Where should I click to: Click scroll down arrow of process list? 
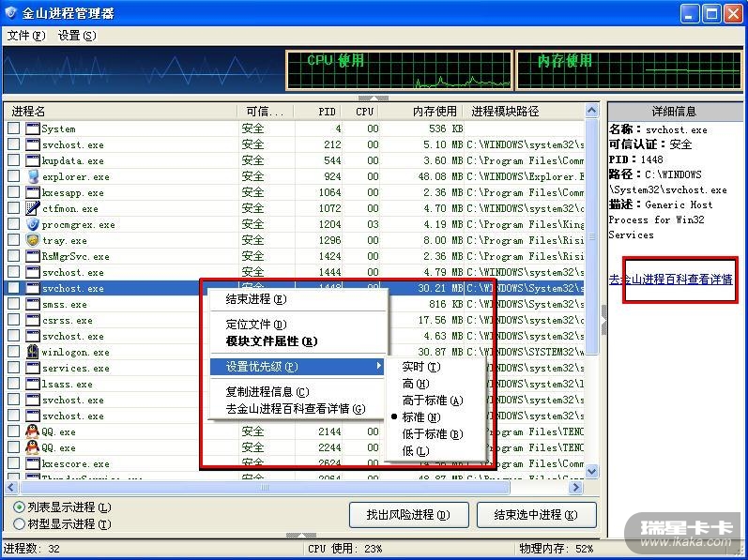(x=591, y=471)
